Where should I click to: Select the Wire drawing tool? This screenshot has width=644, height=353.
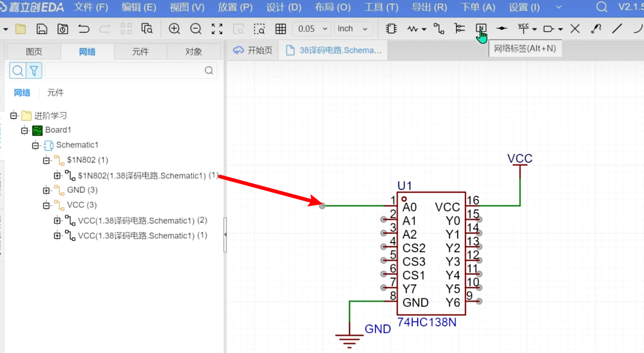pyautogui.click(x=439, y=29)
